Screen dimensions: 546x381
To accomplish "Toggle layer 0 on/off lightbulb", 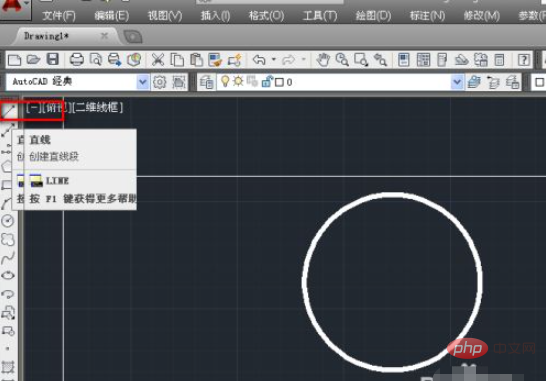I will 225,81.
